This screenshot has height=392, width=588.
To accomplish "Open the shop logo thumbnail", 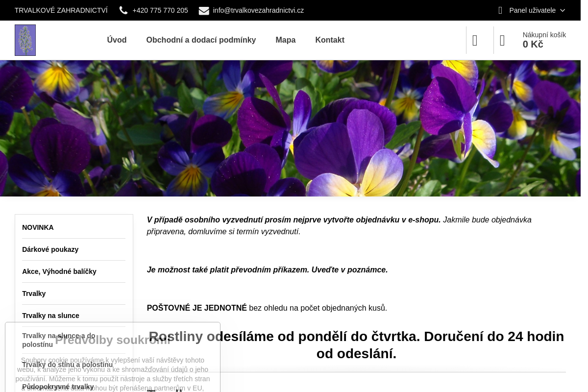I will coord(25,40).
